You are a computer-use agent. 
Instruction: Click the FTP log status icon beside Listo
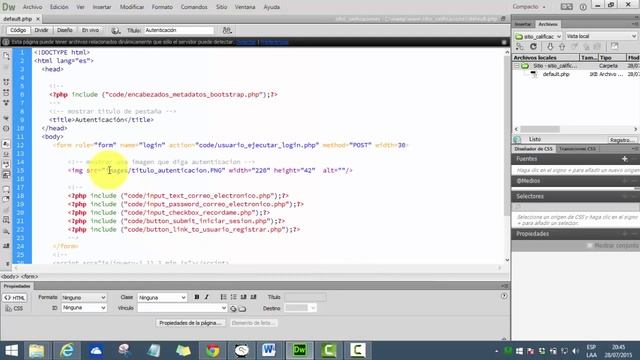518,140
